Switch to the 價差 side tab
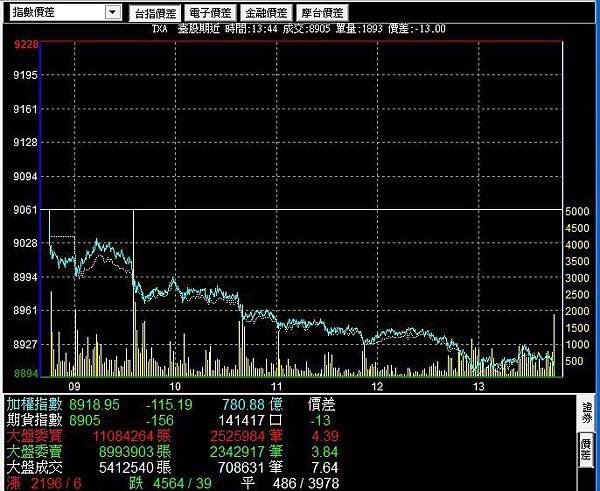 587,449
